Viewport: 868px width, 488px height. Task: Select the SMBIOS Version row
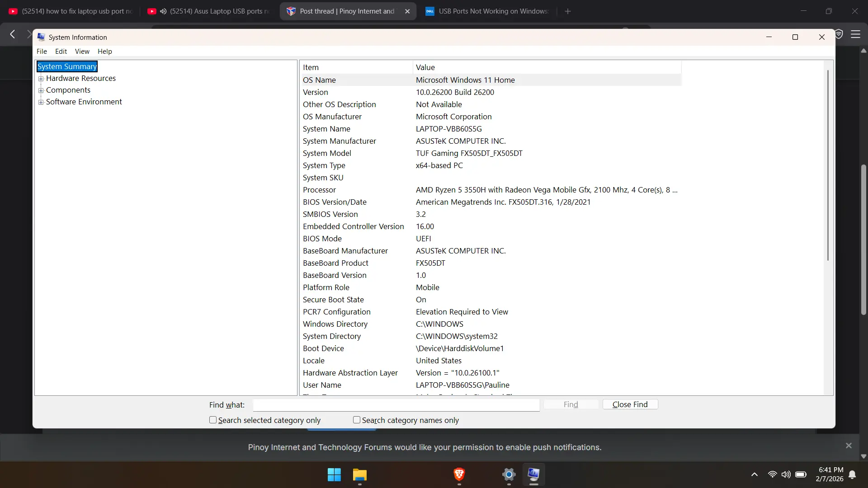[491, 214]
